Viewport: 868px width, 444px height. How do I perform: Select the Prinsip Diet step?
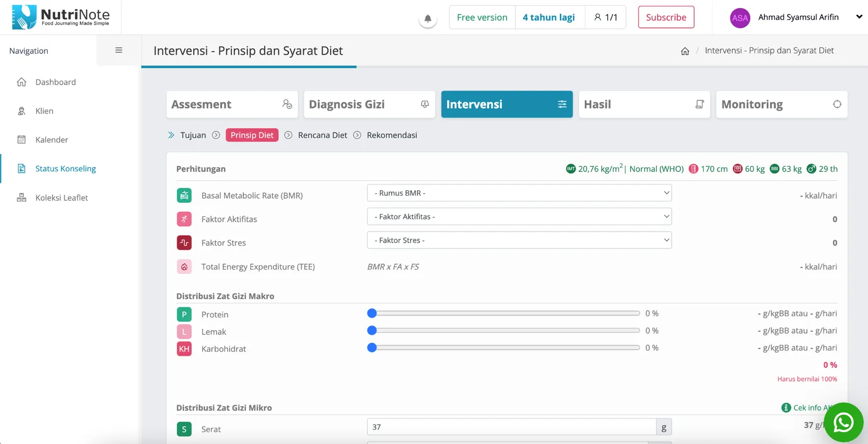point(252,135)
